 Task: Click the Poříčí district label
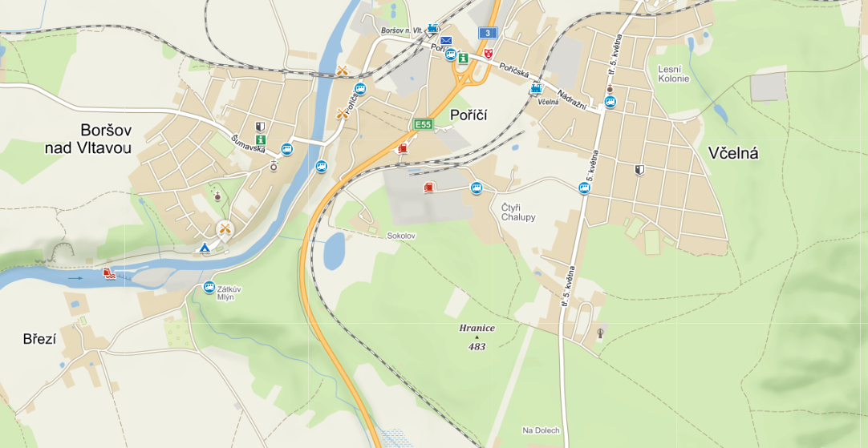470,115
